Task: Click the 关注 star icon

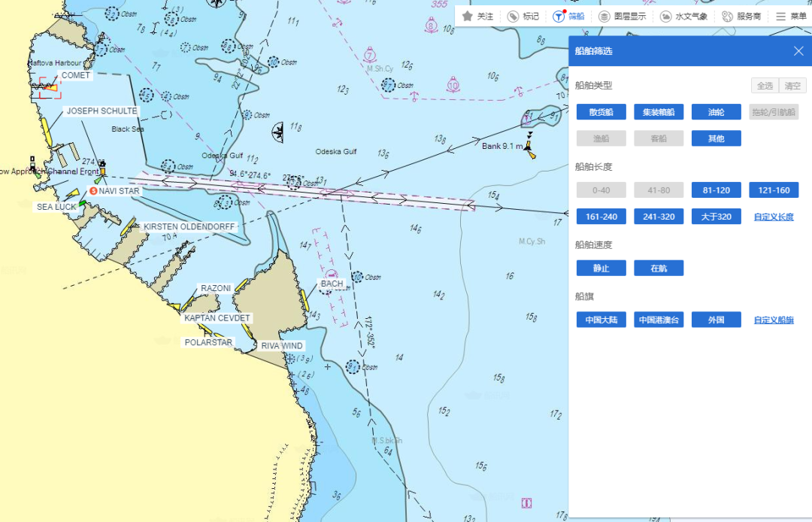Action: [467, 16]
